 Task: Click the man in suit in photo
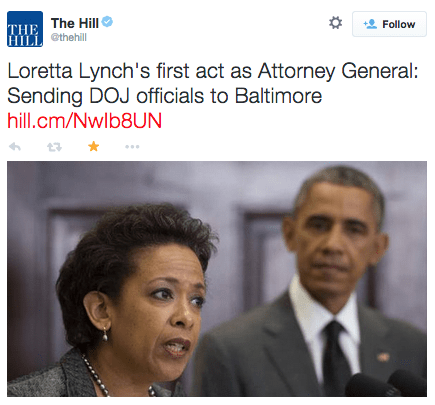tap(320, 283)
